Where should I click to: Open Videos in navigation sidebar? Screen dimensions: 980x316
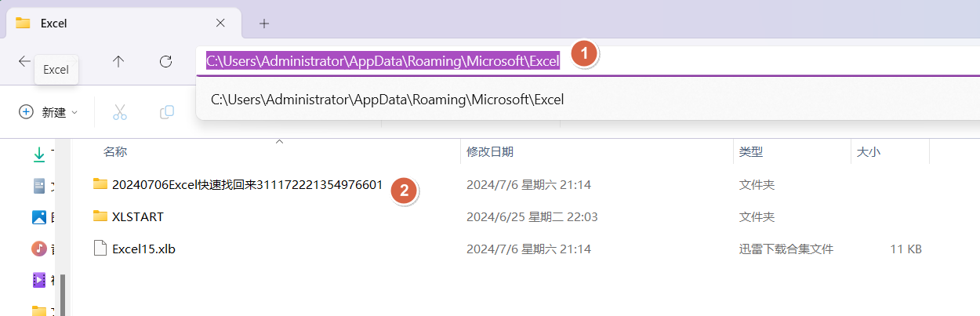39,280
